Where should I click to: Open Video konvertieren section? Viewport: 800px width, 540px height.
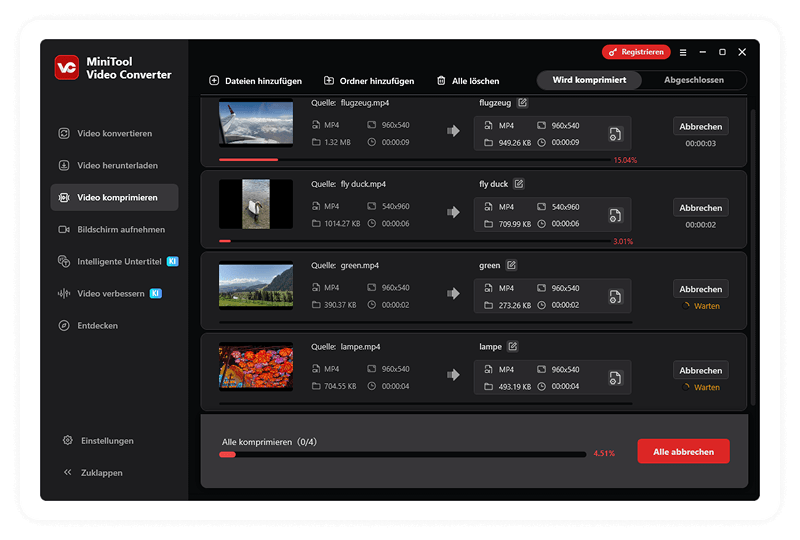click(x=114, y=133)
